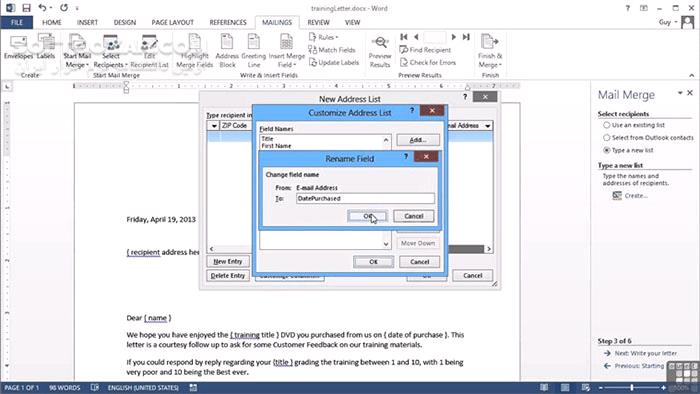Go to previous record
The width and height of the screenshot is (700, 394).
tap(416, 37)
